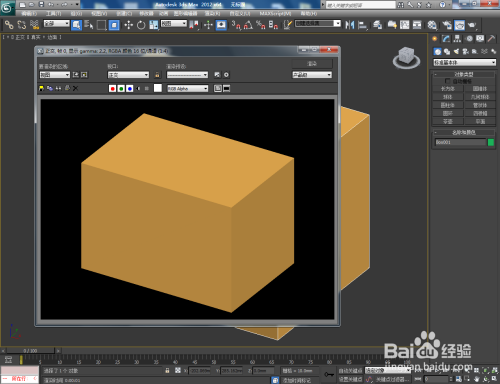Click the green object color swatch
Screen dimensions: 500x384
pyautogui.click(x=491, y=142)
